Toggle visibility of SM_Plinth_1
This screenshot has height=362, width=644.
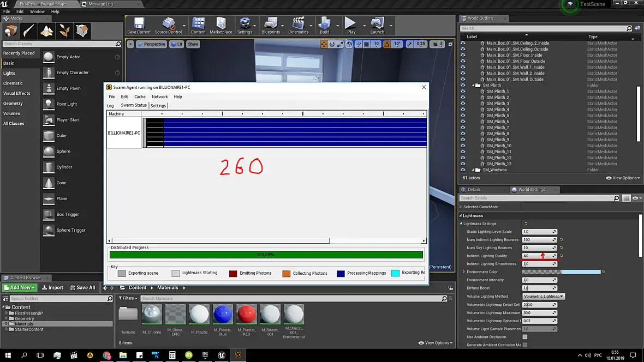pos(463,92)
